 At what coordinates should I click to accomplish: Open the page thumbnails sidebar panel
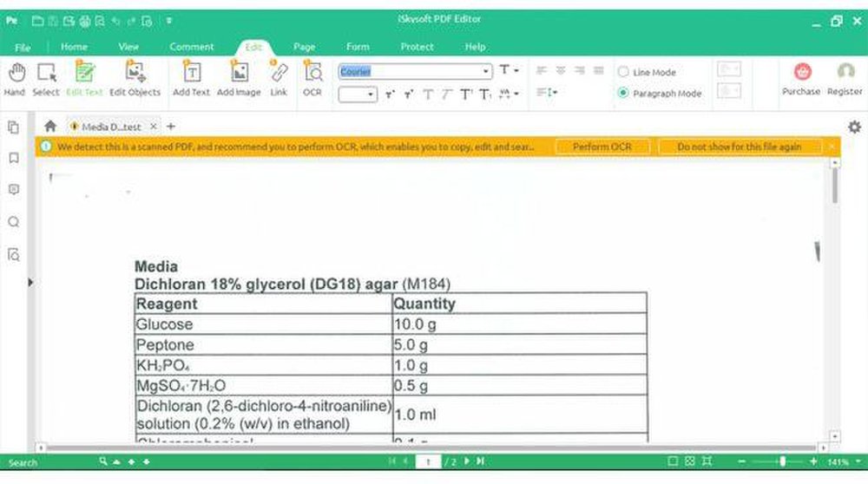(14, 128)
